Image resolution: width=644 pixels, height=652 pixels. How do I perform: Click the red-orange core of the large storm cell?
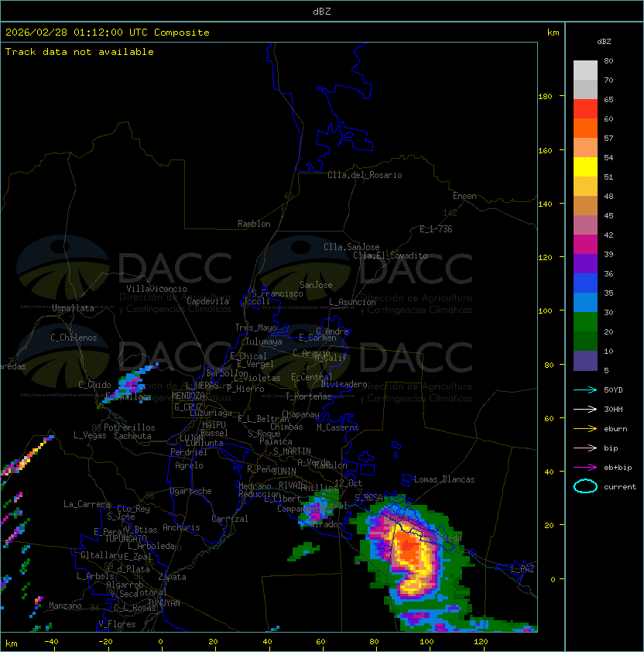[x=408, y=547]
